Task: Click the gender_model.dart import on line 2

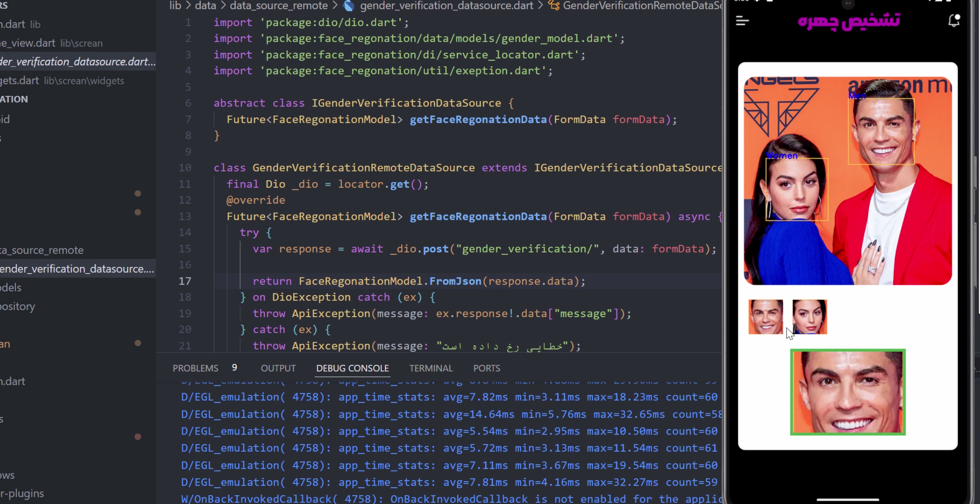Action: tap(439, 39)
